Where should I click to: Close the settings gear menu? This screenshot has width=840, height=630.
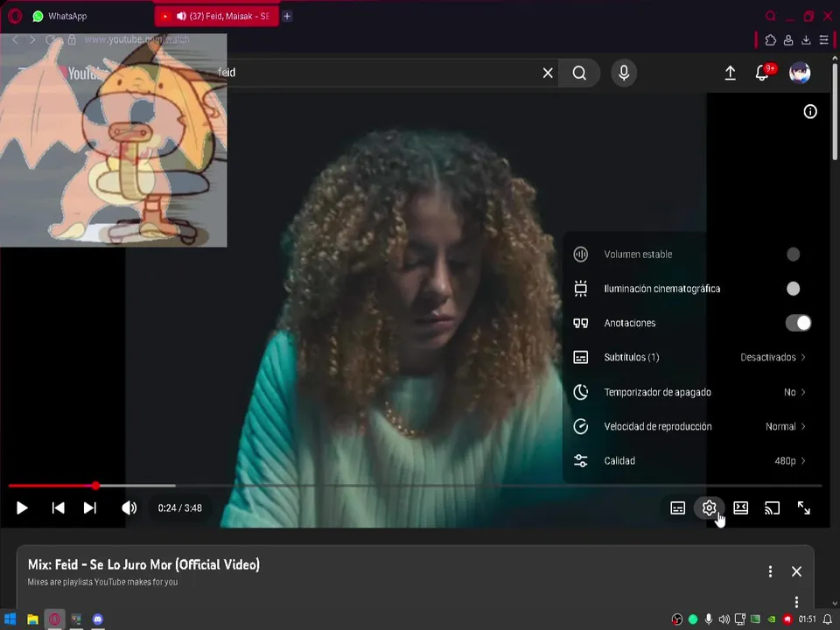point(710,507)
